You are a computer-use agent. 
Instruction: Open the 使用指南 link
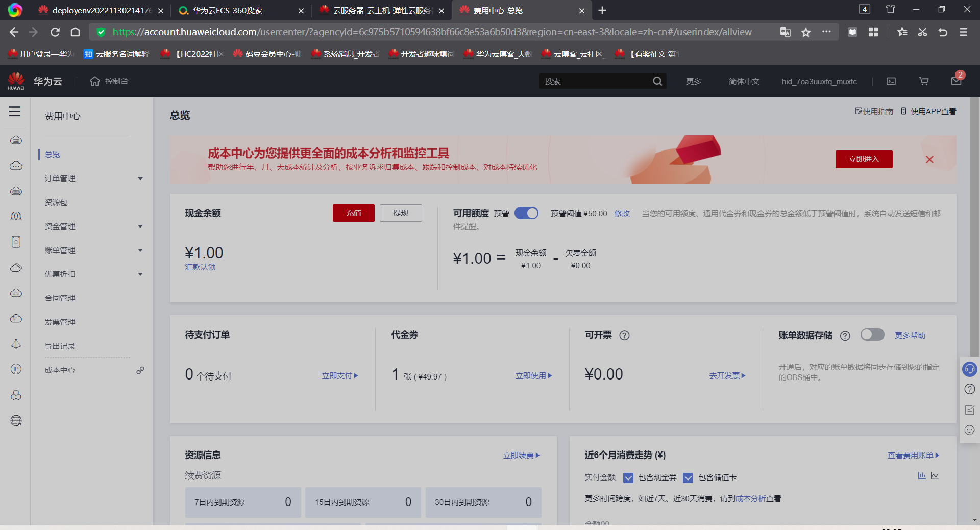coord(874,111)
